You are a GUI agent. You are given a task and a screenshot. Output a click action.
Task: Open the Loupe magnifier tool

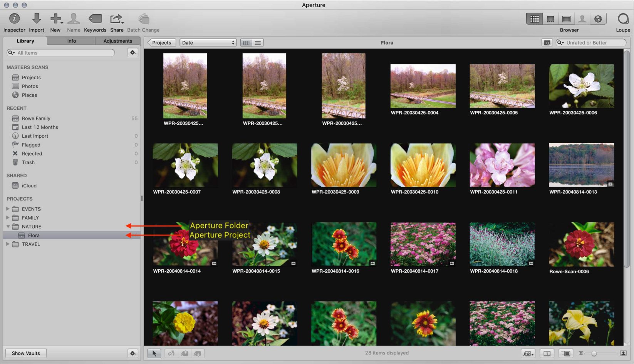click(623, 18)
